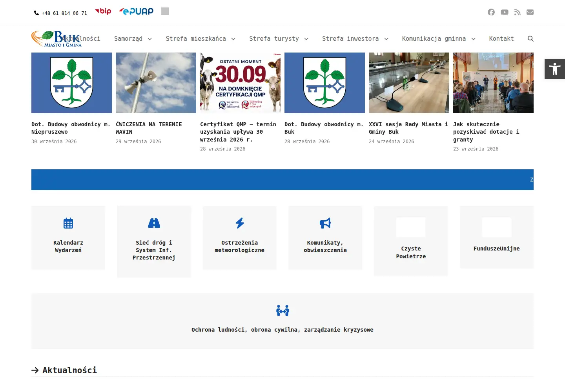Click the lightning bolt weather warnings icon
This screenshot has width=565, height=392.
pyautogui.click(x=240, y=223)
